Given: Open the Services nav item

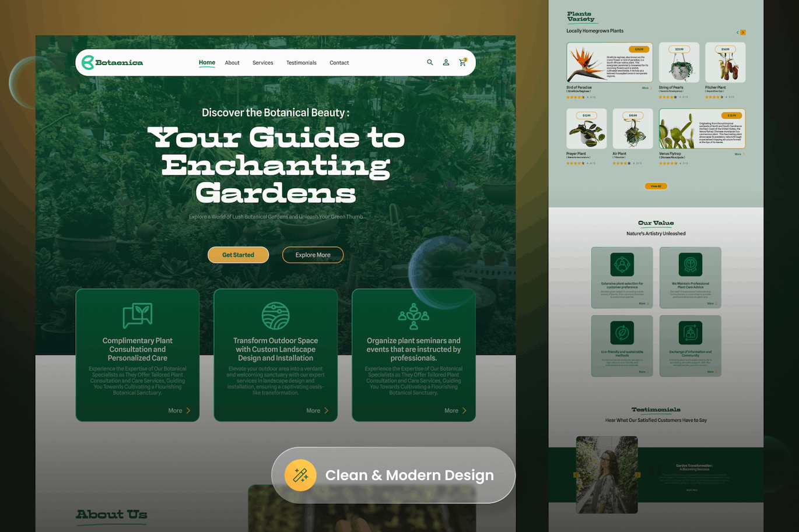Looking at the screenshot, I should (262, 63).
